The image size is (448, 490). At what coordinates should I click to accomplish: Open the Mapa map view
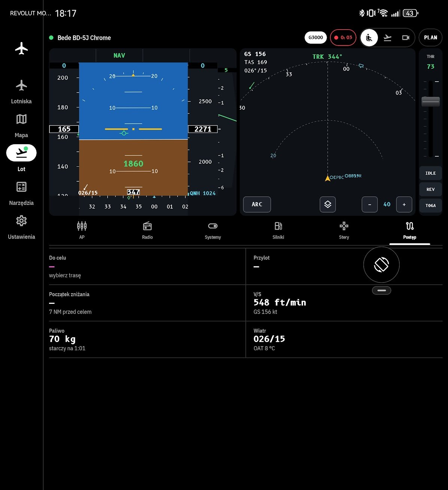(x=21, y=125)
